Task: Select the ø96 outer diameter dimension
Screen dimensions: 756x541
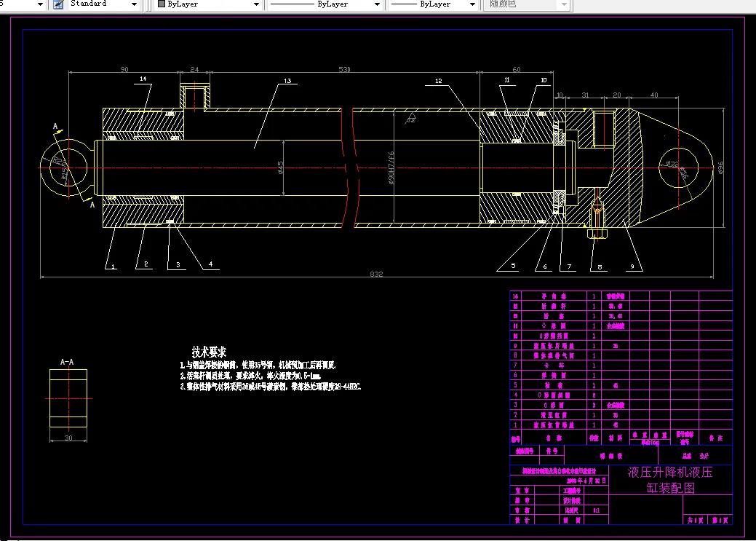Action: point(720,167)
